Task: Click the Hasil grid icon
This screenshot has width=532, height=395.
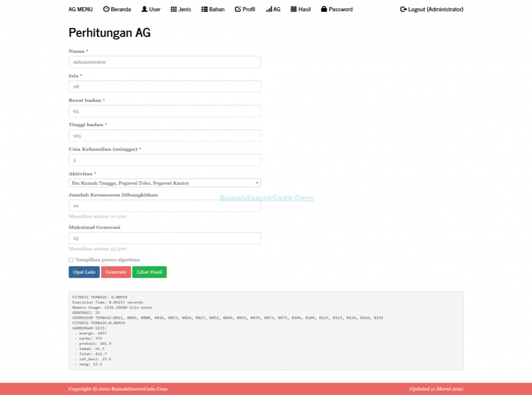Action: (293, 9)
